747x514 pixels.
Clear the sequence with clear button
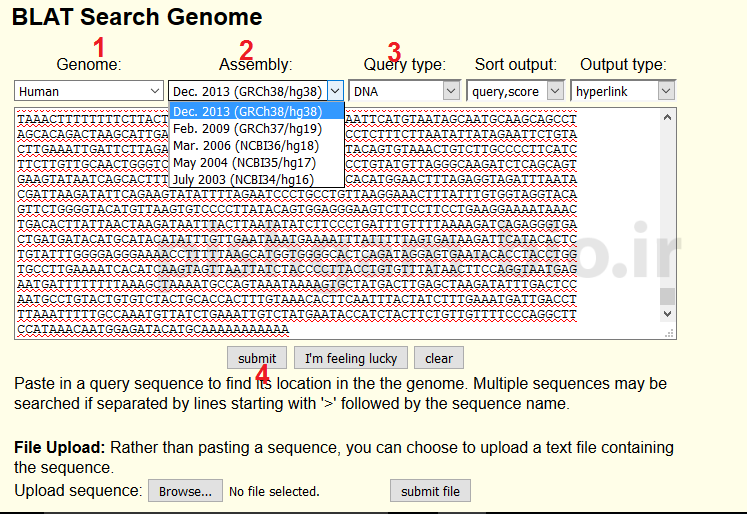(x=439, y=358)
